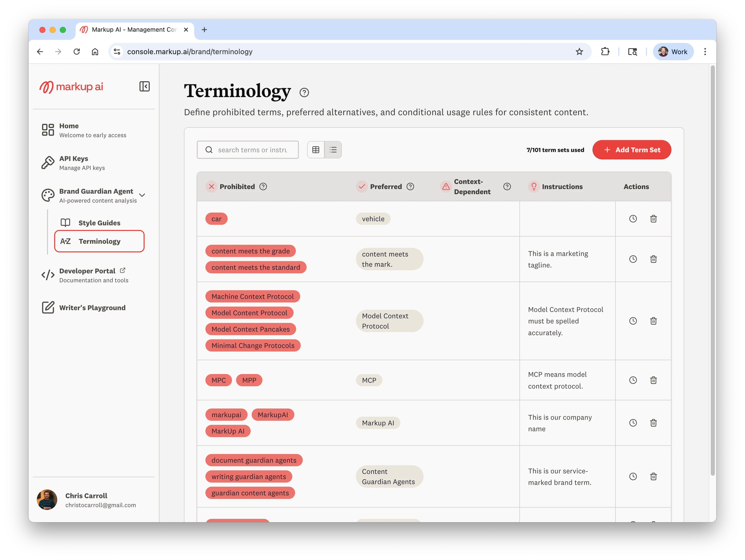Viewport: 745px width, 560px height.
Task: Collapse the Brand Guardian Agent section chevron
Action: coord(142,195)
